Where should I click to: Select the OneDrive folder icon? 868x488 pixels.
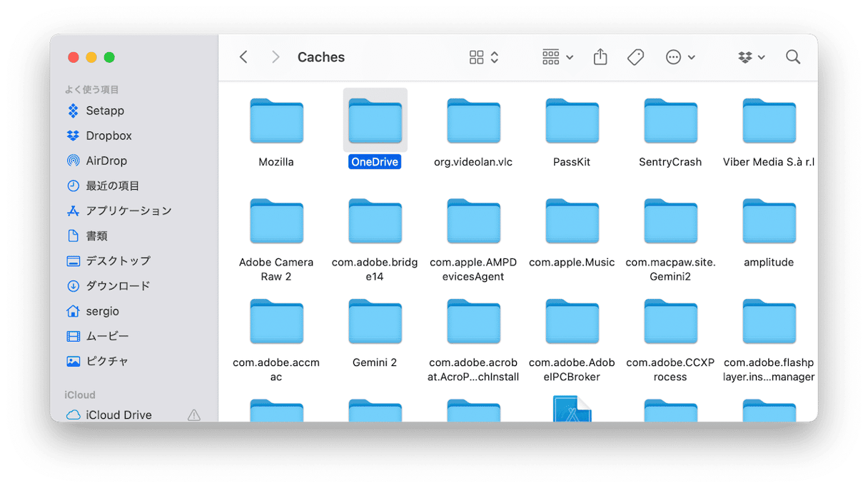(x=375, y=121)
